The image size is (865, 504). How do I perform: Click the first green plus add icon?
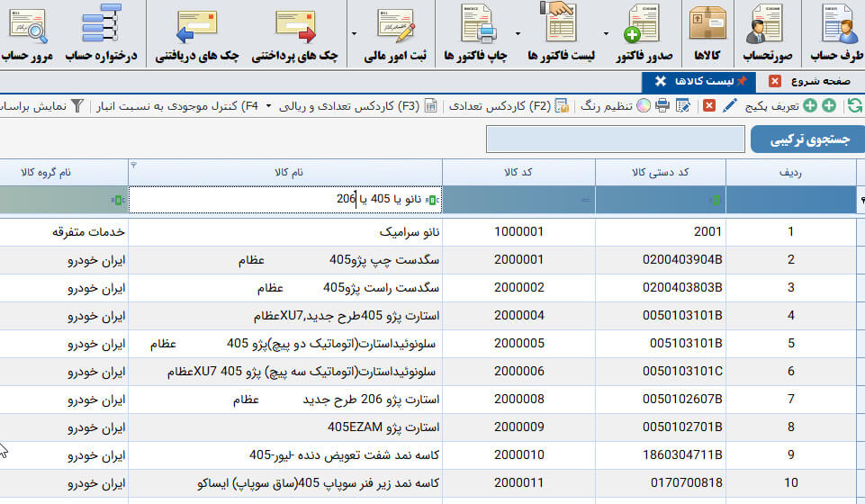pyautogui.click(x=829, y=105)
